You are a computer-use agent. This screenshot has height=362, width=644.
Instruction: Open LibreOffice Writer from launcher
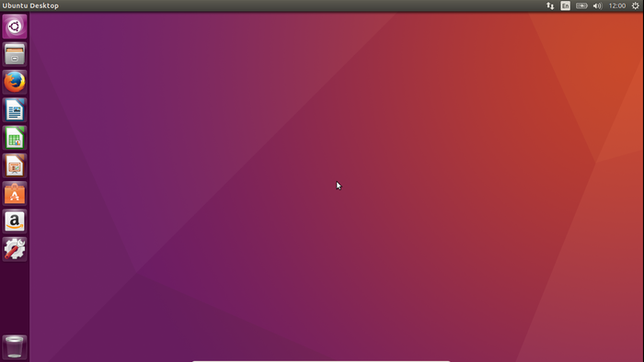[x=15, y=110]
